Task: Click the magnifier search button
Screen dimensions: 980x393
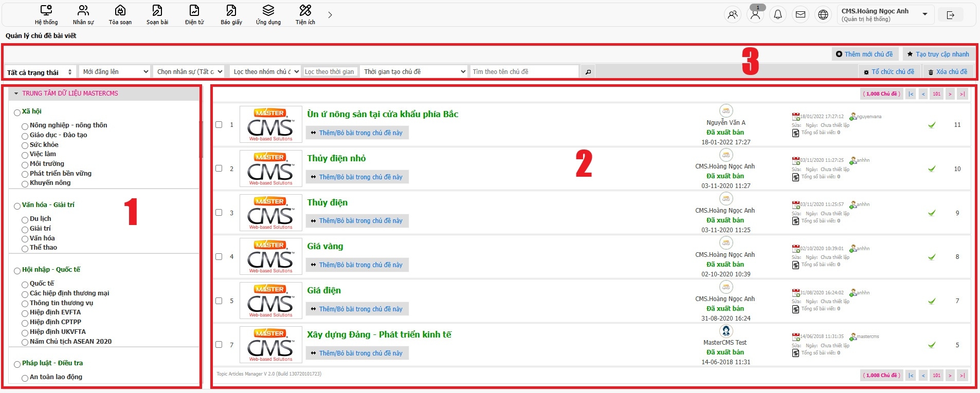Action: point(588,72)
